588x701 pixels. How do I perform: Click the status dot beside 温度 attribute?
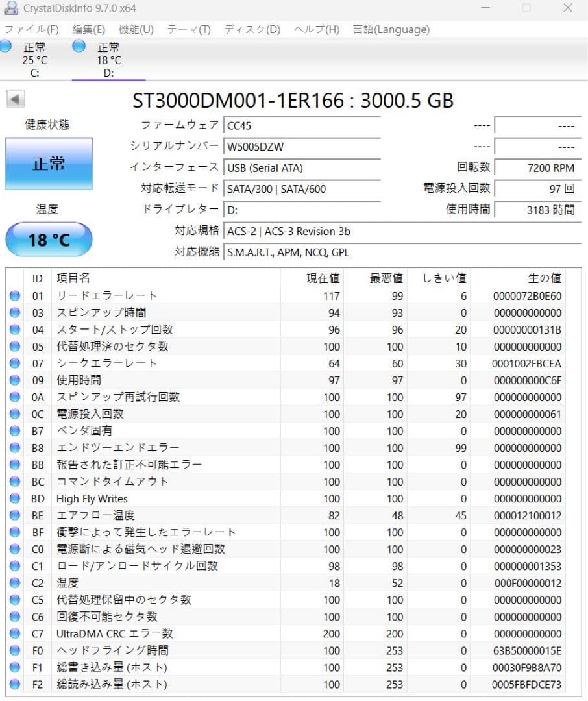tap(14, 583)
